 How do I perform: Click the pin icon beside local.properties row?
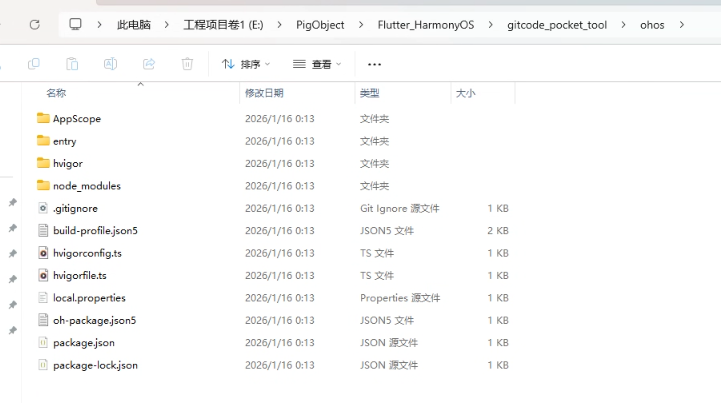click(x=13, y=305)
